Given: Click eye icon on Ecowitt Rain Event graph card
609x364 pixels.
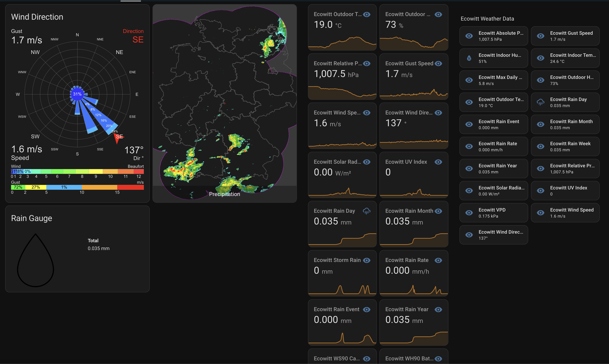Looking at the screenshot, I should pyautogui.click(x=367, y=310).
